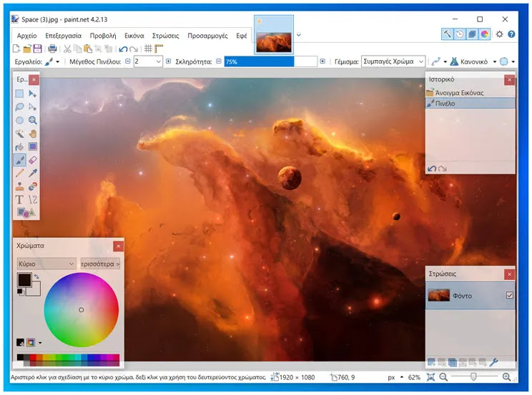Image resolution: width=532 pixels, height=395 pixels.
Task: Open the palette menu dropdown arrow
Action: [x=40, y=343]
